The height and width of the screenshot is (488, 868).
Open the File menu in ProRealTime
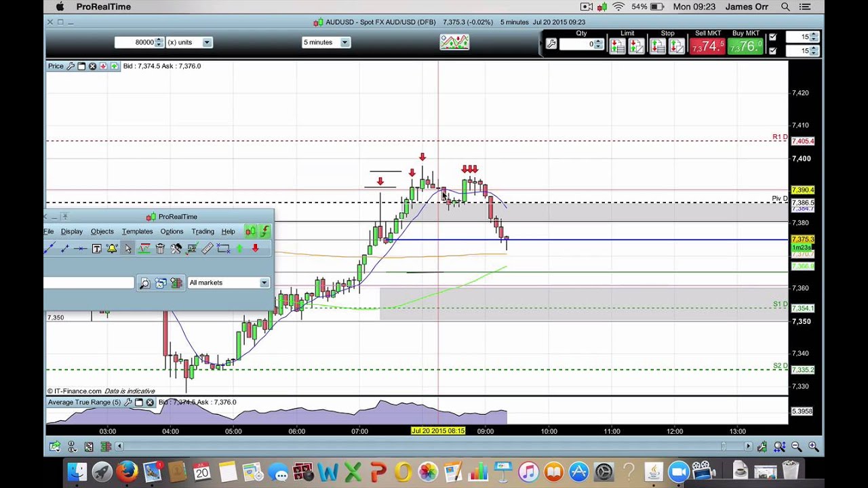[x=49, y=231]
